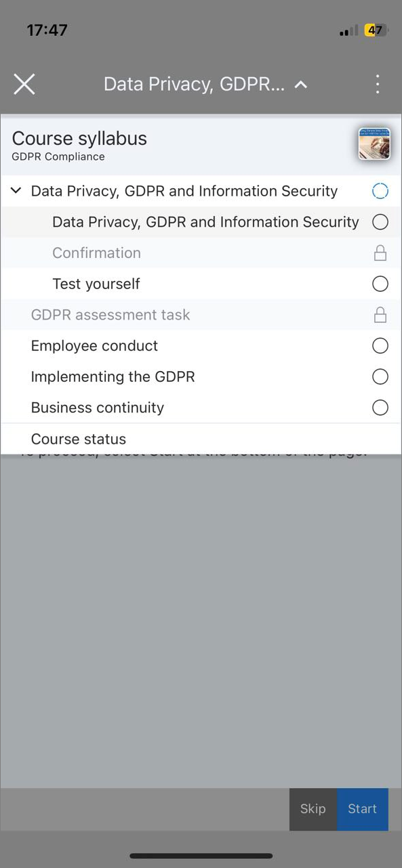
Task: Collapse Data Privacy section chevron
Action: click(x=16, y=191)
